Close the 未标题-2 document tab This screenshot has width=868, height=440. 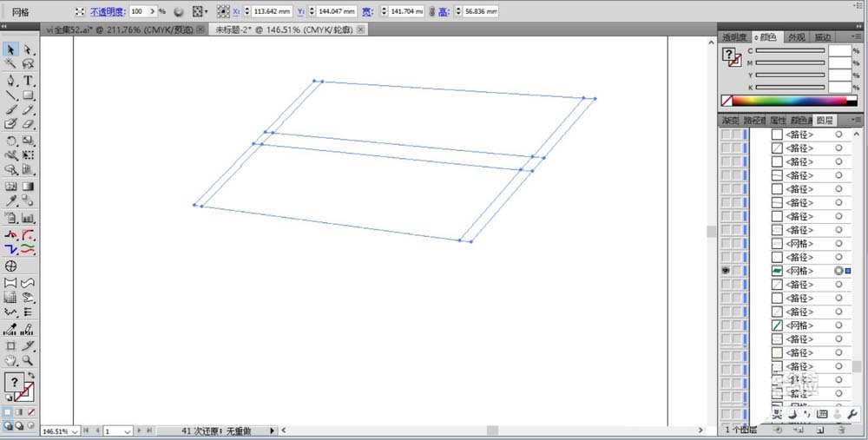tap(361, 30)
